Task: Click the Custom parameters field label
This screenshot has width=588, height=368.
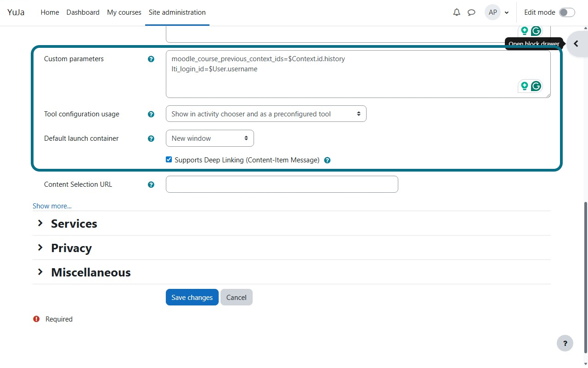Action: point(74,59)
